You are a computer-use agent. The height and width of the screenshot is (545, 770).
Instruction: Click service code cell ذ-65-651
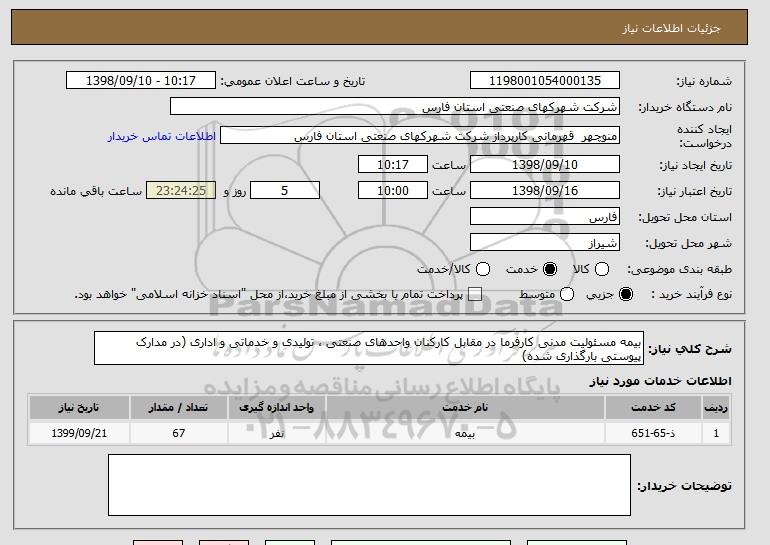[654, 433]
